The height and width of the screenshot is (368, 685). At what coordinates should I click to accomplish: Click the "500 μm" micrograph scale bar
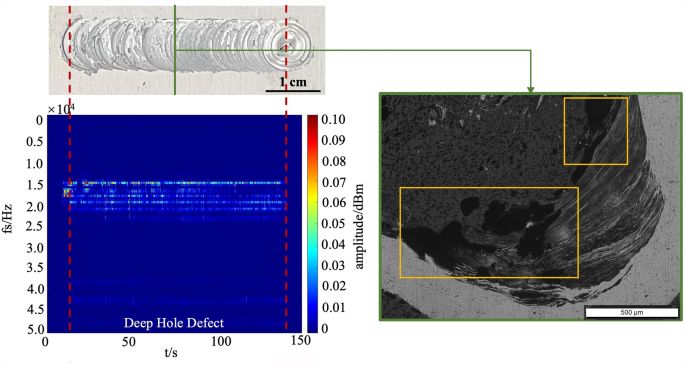(631, 312)
